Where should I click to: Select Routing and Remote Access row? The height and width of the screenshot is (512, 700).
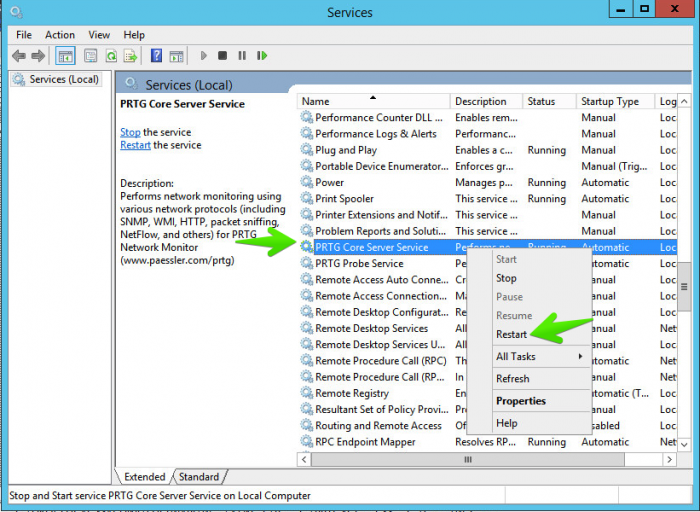(x=488, y=425)
